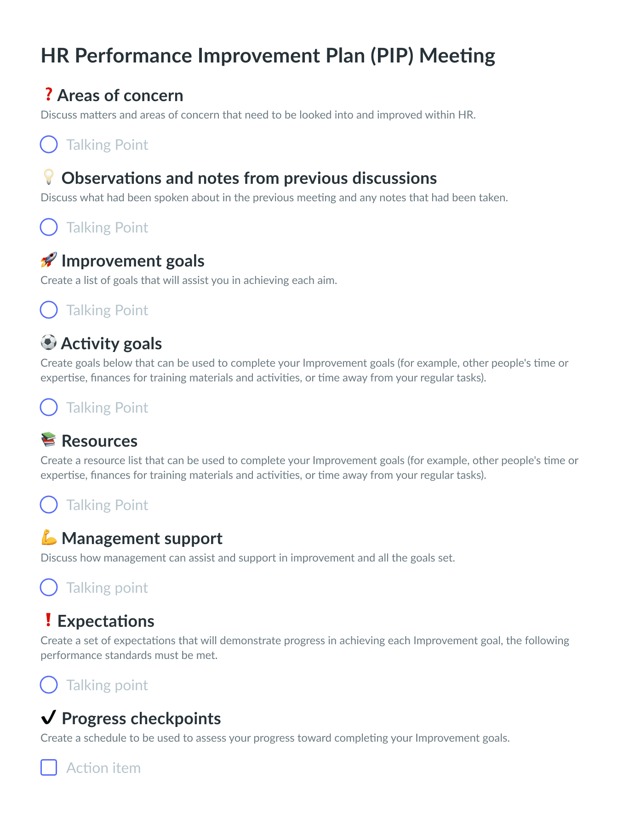Mark Areas of concern talking point complete
629x840 pixels.
(49, 144)
